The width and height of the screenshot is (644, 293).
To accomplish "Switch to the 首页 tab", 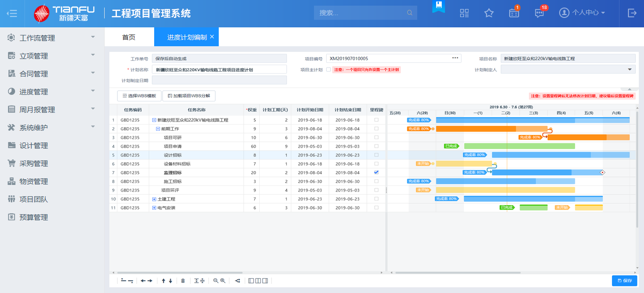I will (129, 37).
